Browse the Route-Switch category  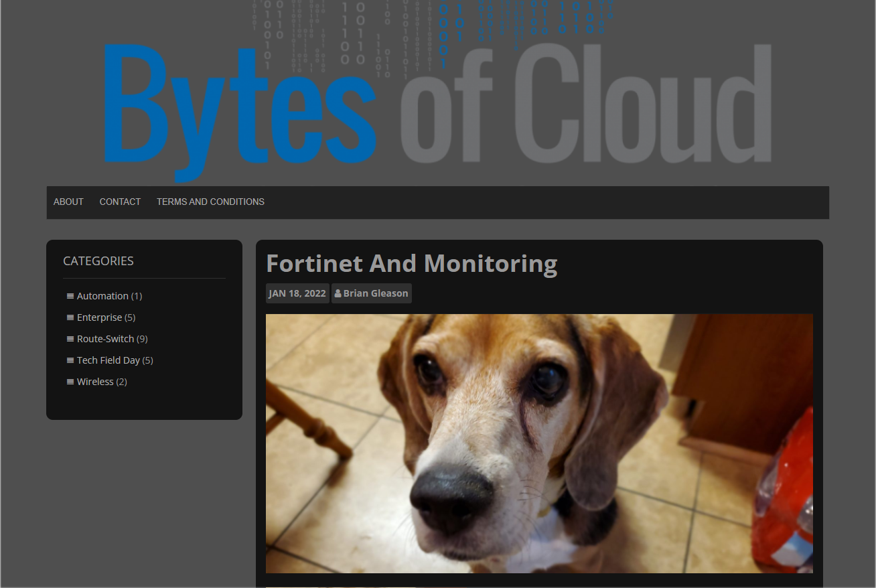(106, 339)
